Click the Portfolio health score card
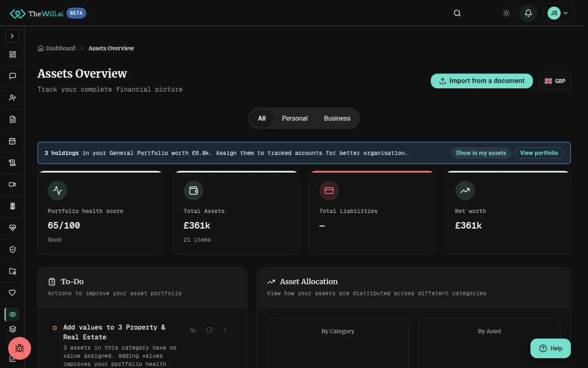 [100, 213]
